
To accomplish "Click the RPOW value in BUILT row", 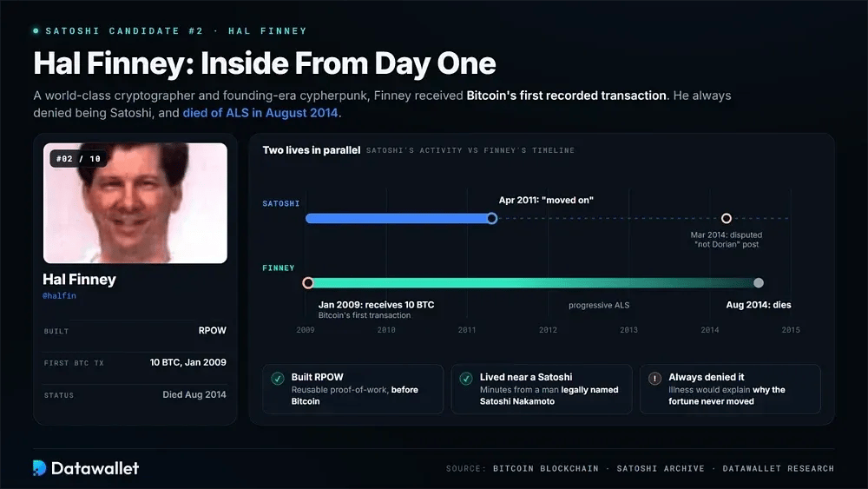I will point(213,331).
